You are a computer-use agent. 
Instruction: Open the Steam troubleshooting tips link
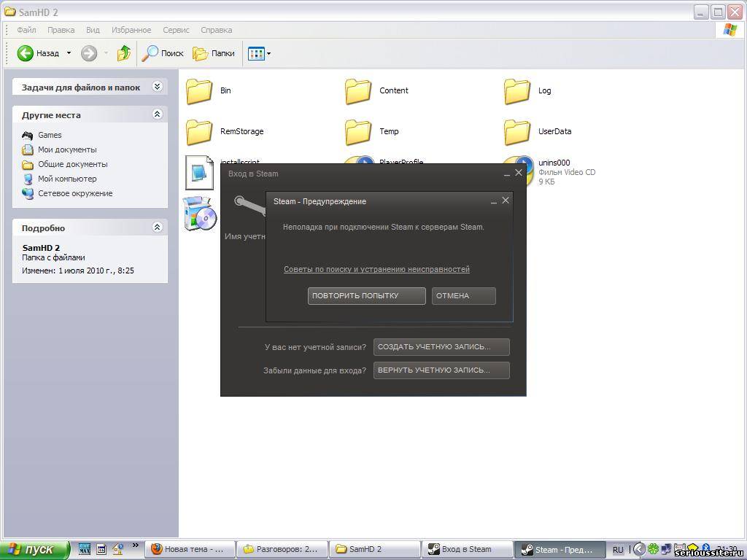pos(377,270)
